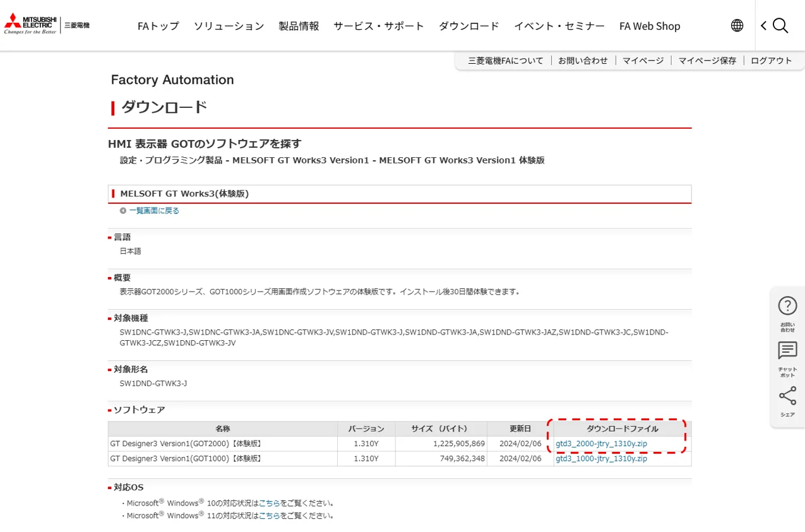The image size is (805, 532).
Task: Expand the サービス・サポート menu
Action: (379, 26)
